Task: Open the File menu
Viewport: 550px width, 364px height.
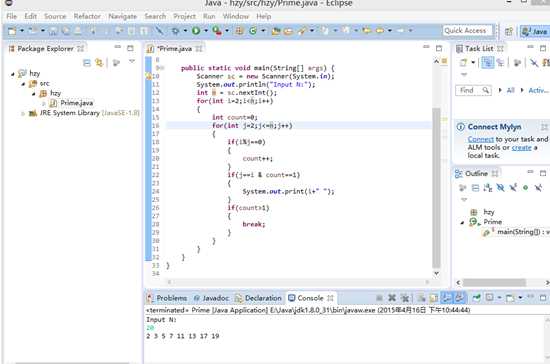Action: 11,16
